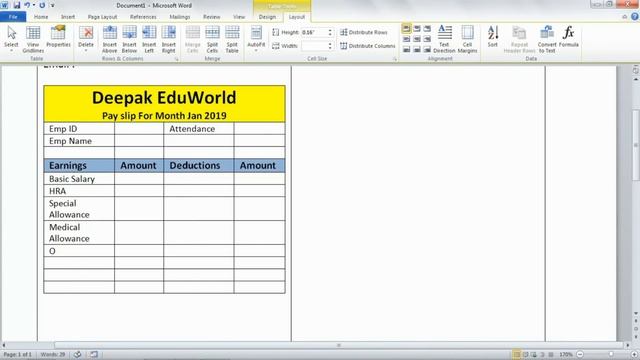Open the Delete dropdown

86,39
